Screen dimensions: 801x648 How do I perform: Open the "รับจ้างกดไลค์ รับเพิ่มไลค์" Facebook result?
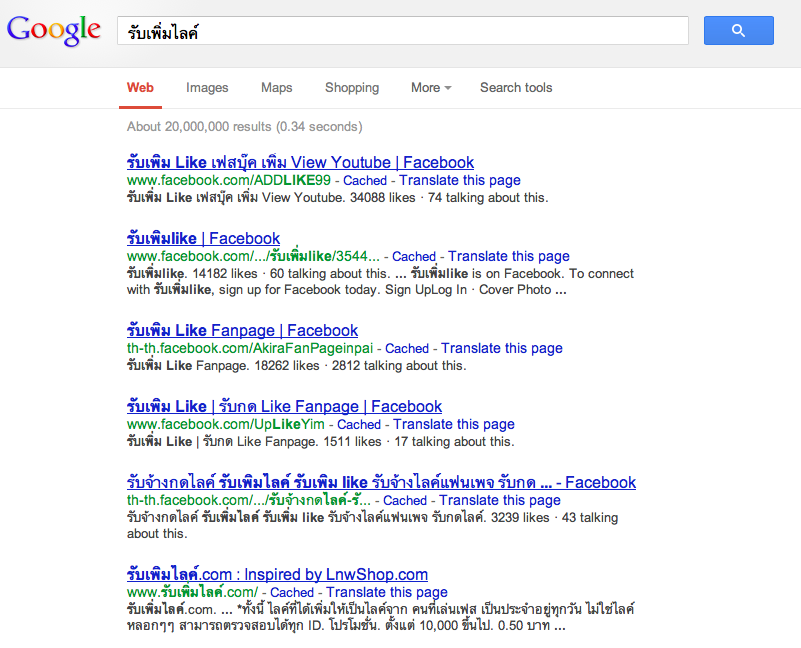[x=381, y=483]
